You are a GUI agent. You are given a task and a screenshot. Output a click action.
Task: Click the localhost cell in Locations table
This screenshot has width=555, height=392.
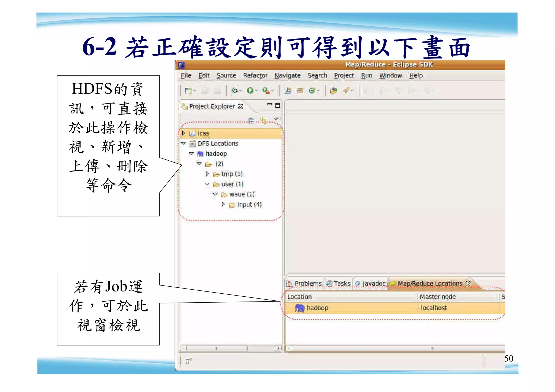coord(434,308)
